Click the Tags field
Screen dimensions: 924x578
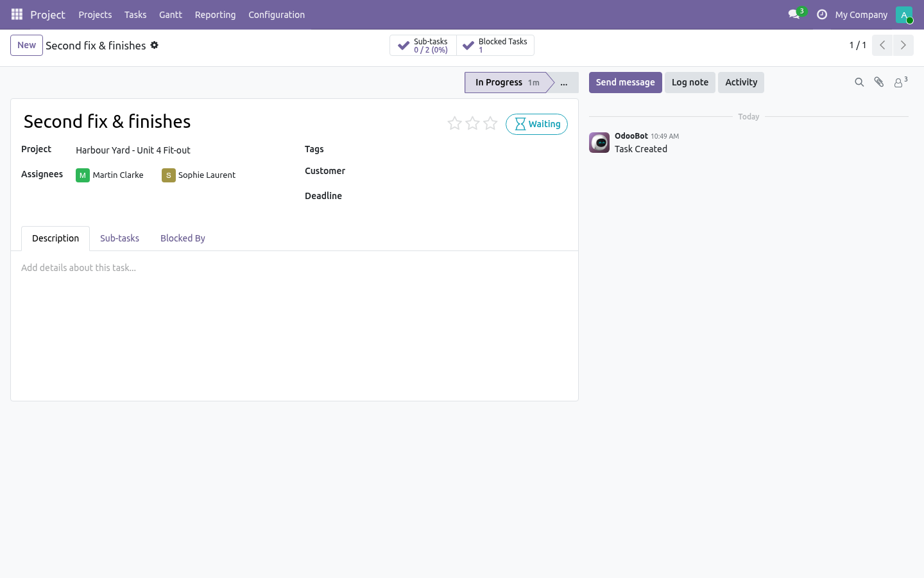[462, 149]
